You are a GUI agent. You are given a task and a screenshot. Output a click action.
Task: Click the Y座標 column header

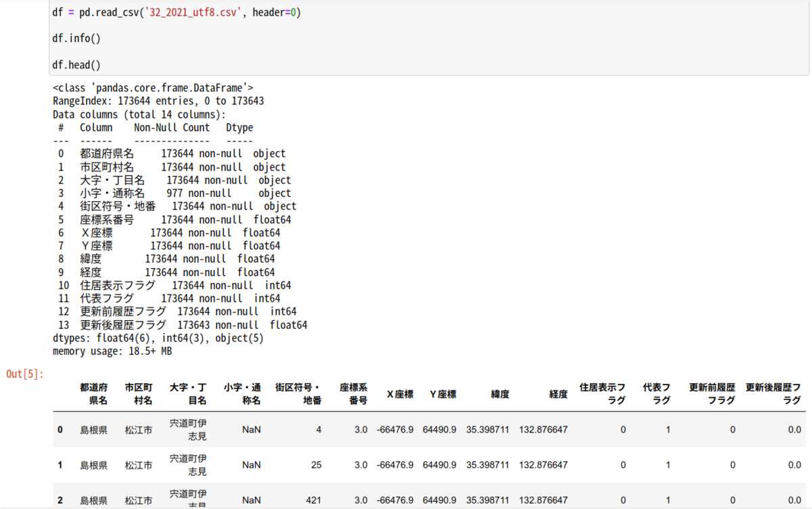click(x=443, y=395)
